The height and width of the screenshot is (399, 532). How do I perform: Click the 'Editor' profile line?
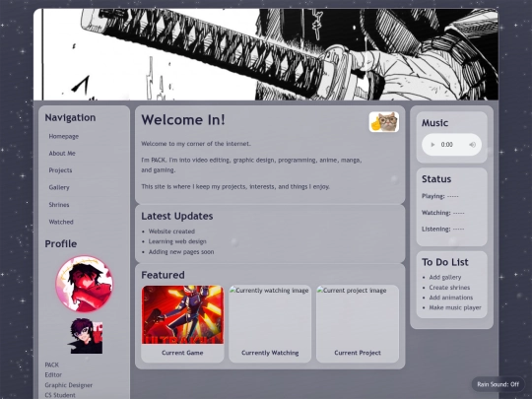[x=53, y=375]
